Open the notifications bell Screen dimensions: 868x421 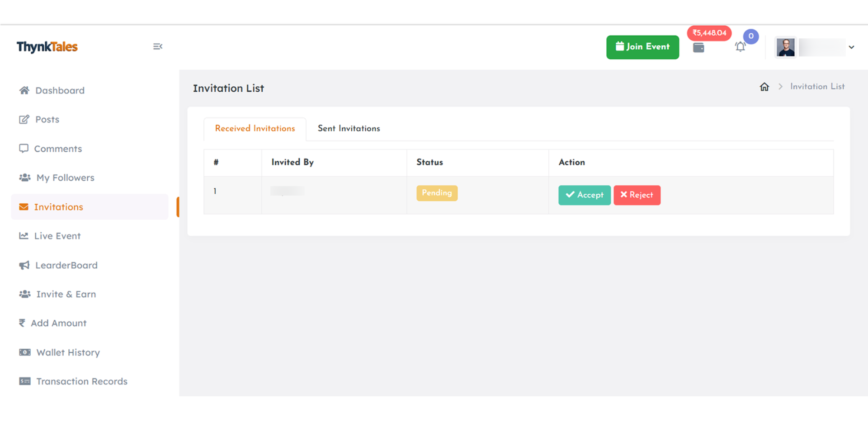coord(740,47)
